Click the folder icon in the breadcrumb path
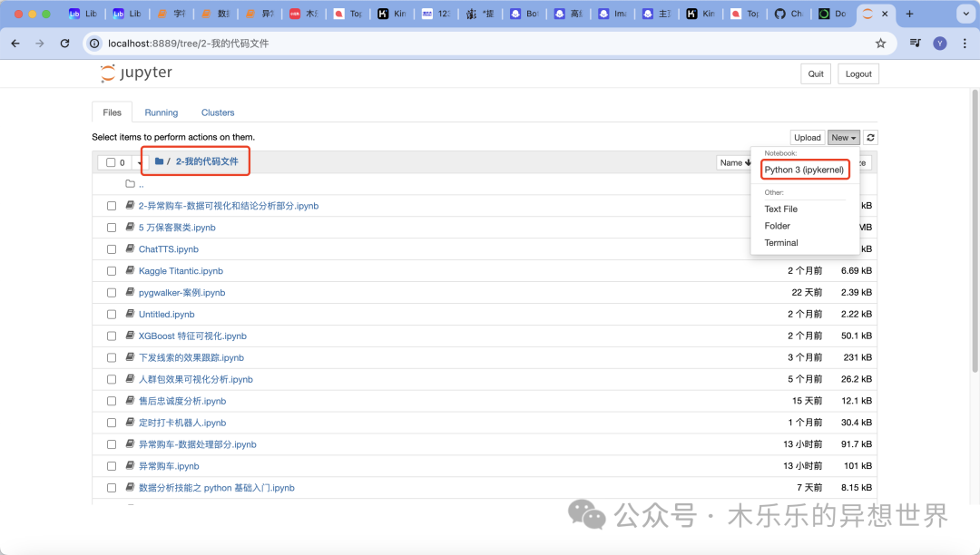Viewport: 980px width, 555px height. 160,161
